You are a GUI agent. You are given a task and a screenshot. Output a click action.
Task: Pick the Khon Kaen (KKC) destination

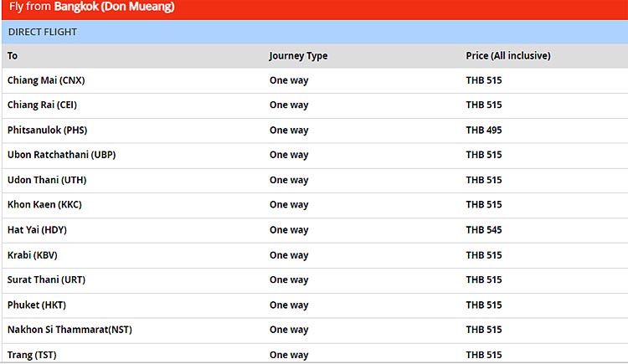point(44,205)
